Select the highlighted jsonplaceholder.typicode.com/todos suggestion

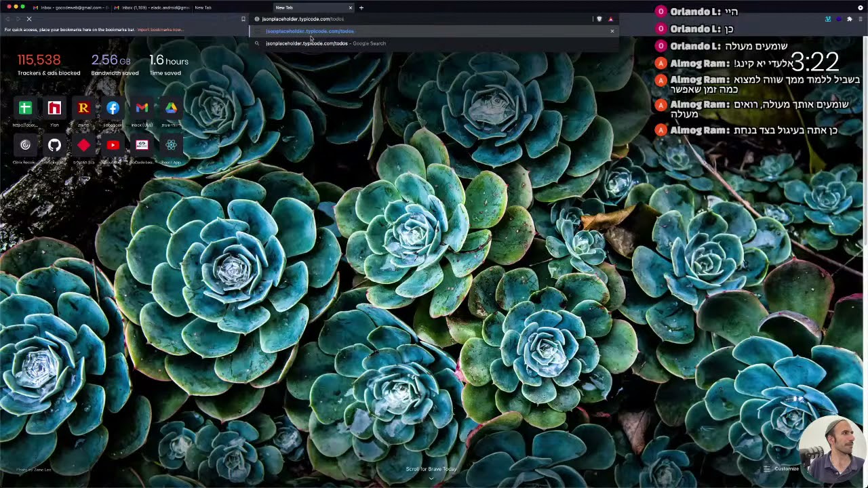[434, 31]
